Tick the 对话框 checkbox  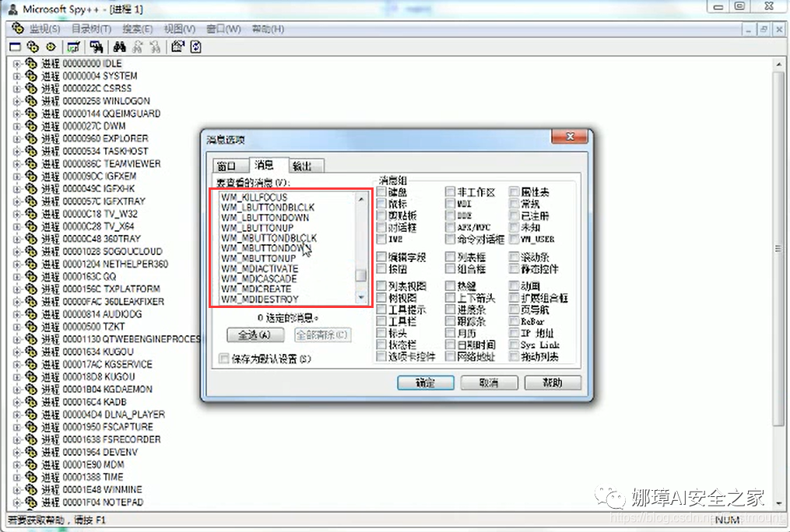coord(381,227)
